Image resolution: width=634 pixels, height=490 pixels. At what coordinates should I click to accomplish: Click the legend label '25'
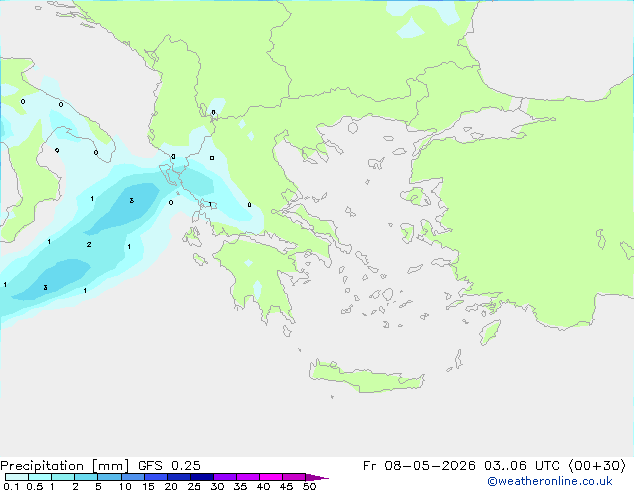pos(194,486)
